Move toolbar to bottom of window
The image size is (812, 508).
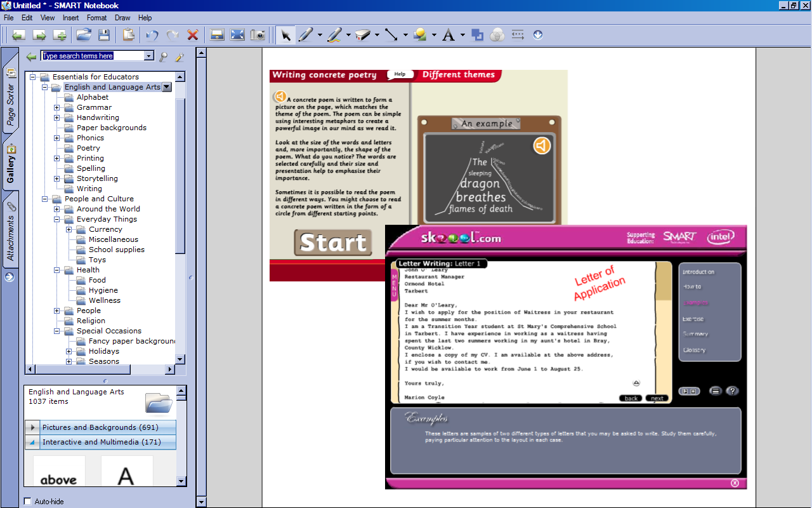[x=538, y=35]
